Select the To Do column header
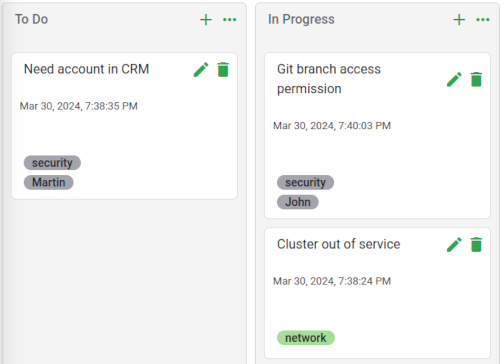This screenshot has height=364, width=500. click(x=32, y=19)
